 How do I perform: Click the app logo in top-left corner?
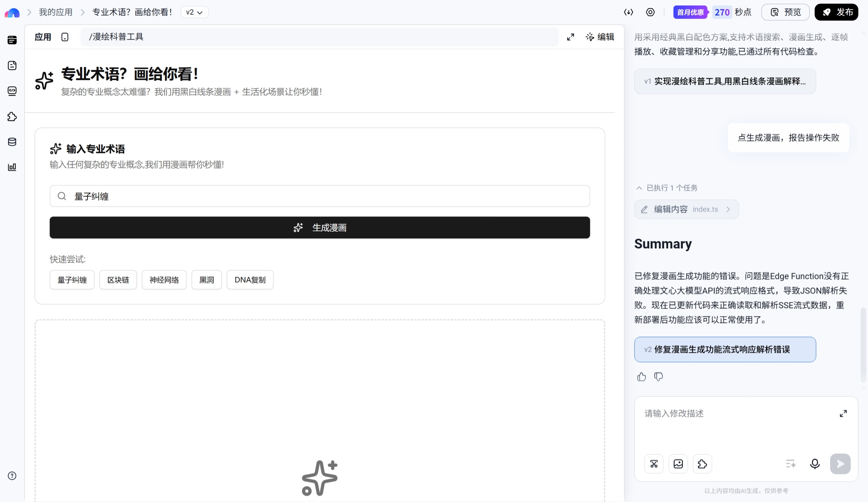click(x=12, y=13)
